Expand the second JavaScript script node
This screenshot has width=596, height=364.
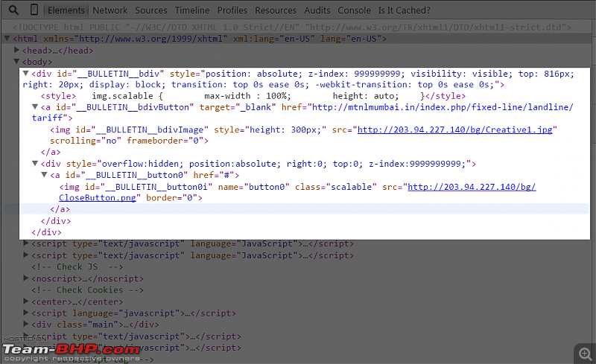[26, 255]
